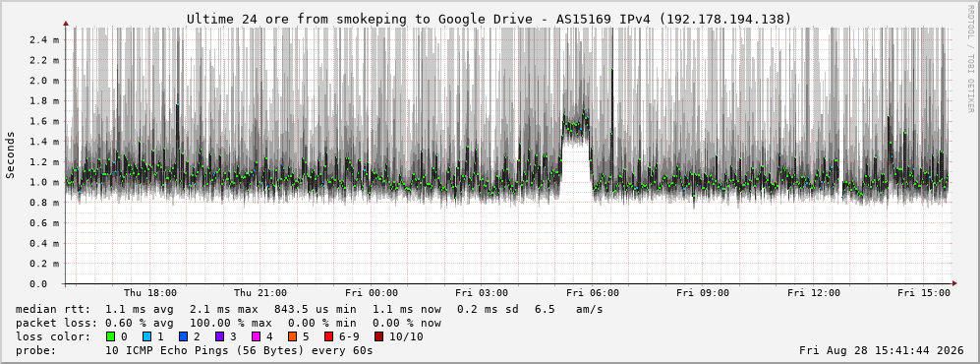
Task: Click the packet loss statistics line
Action: pos(228,324)
